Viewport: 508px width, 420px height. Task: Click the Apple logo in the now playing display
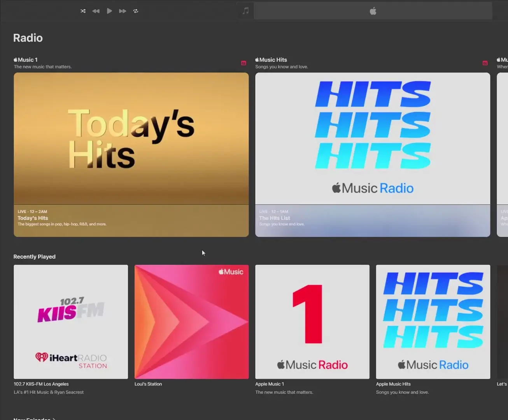pyautogui.click(x=373, y=11)
